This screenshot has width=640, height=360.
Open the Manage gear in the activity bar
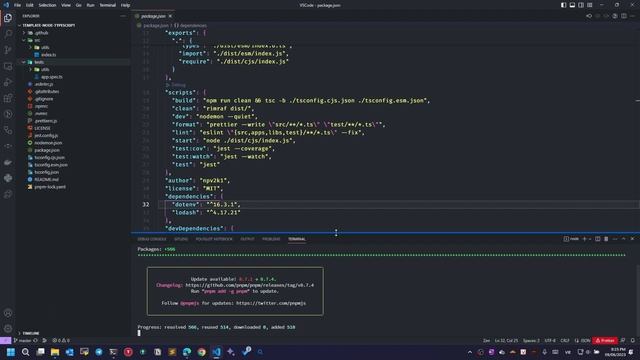tap(8, 328)
